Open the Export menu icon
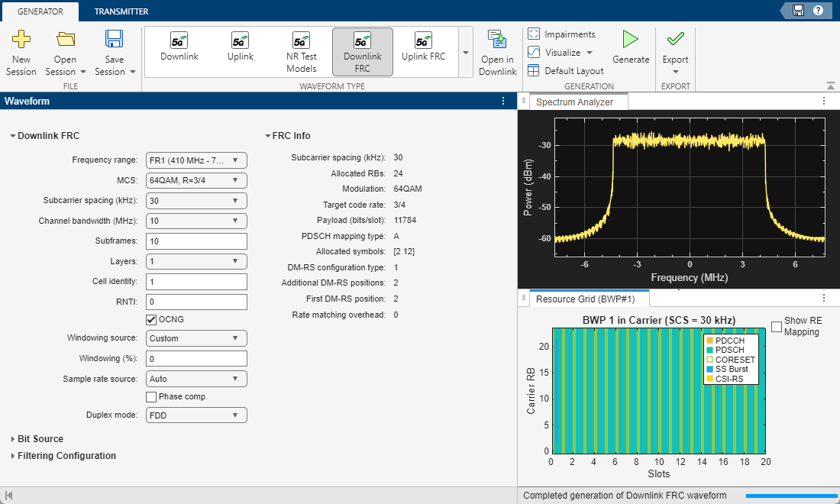 675,40
